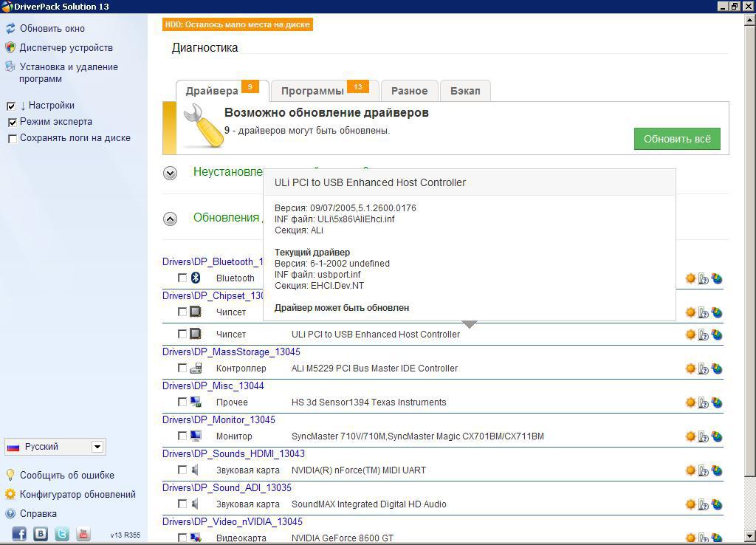Click the VK social icon

coord(41,533)
